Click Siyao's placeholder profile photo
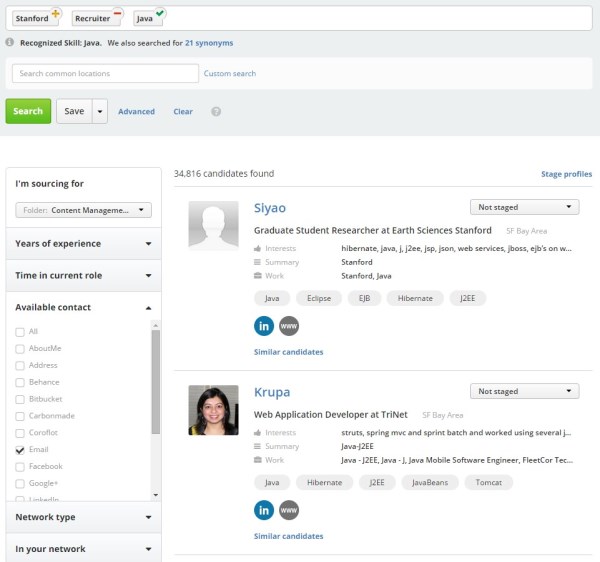600x562 pixels. pos(214,226)
